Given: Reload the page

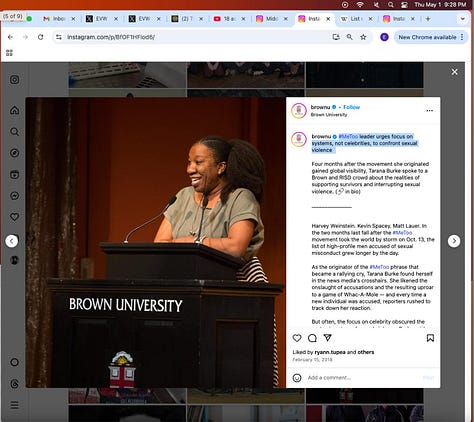Looking at the screenshot, I should (x=41, y=37).
